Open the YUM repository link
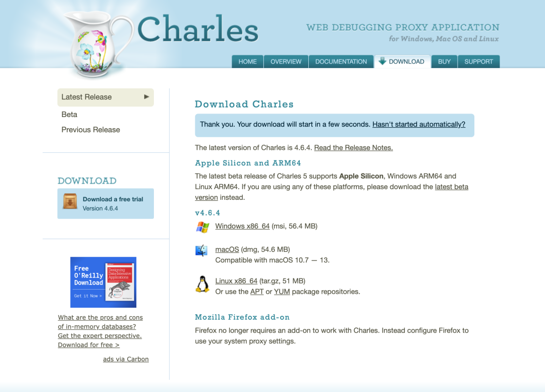This screenshot has width=545, height=392. click(282, 292)
